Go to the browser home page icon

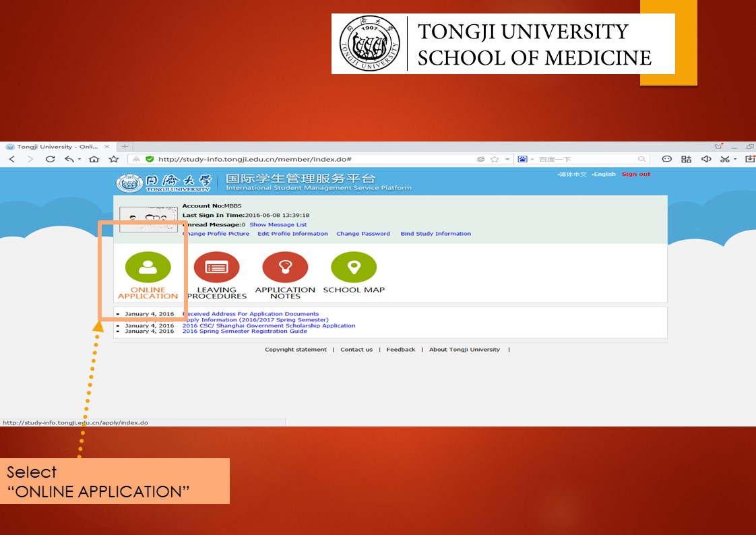pos(94,159)
